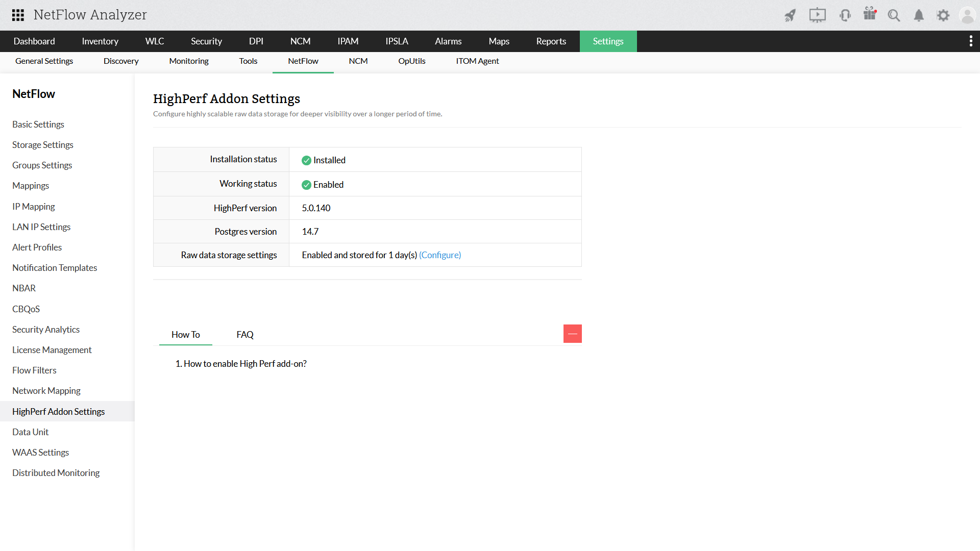Screen dimensions: 980x551
Task: Open the Reports main menu
Action: pyautogui.click(x=551, y=41)
